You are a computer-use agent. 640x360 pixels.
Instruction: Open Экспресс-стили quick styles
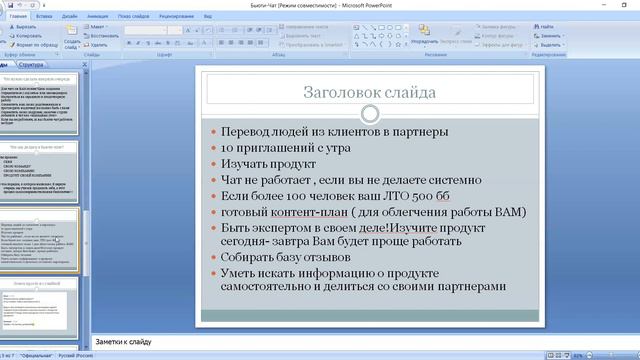(x=456, y=35)
